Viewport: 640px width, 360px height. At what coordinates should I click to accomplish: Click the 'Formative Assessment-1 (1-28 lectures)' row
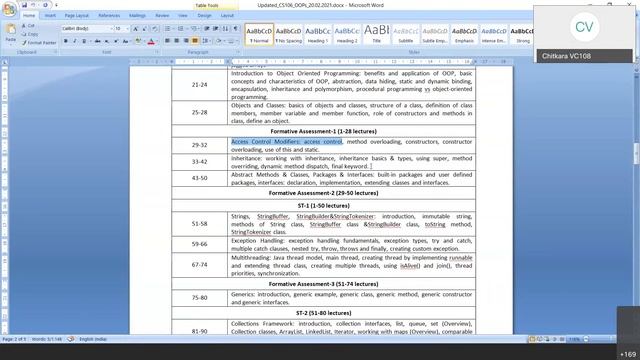[323, 131]
